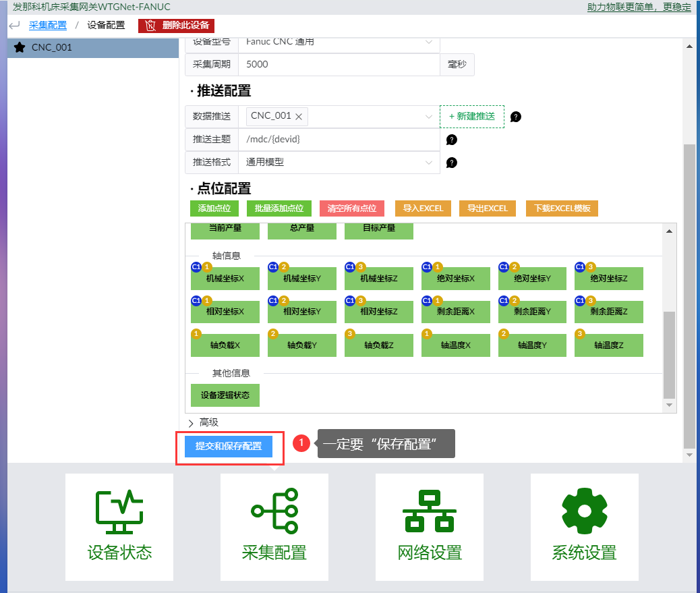The width and height of the screenshot is (700, 593).
Task: Select 绝对坐标Z point tile
Action: pos(609,279)
